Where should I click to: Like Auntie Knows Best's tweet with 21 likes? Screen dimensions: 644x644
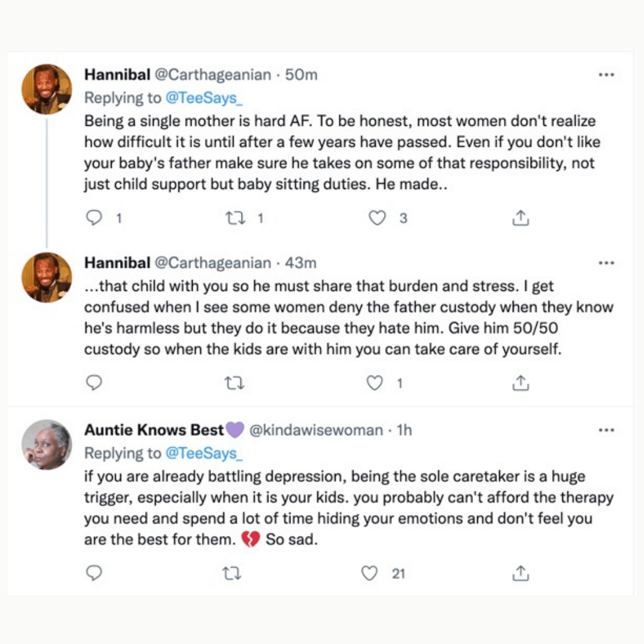coord(370,574)
